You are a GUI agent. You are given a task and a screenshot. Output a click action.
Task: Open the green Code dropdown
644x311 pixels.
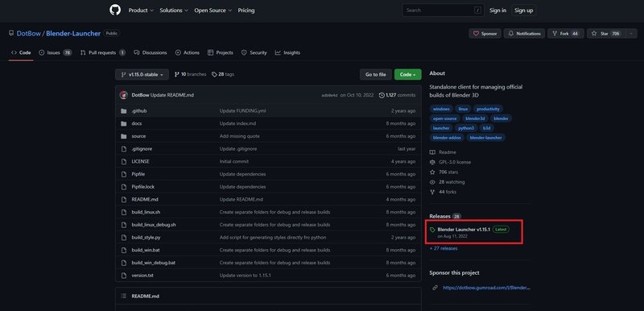click(408, 74)
